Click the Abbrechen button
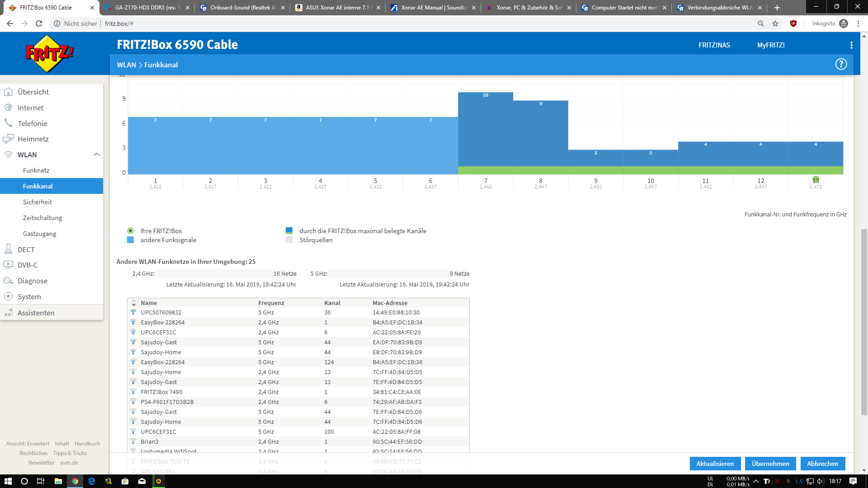Viewport: 868px width, 488px height. pos(823,464)
